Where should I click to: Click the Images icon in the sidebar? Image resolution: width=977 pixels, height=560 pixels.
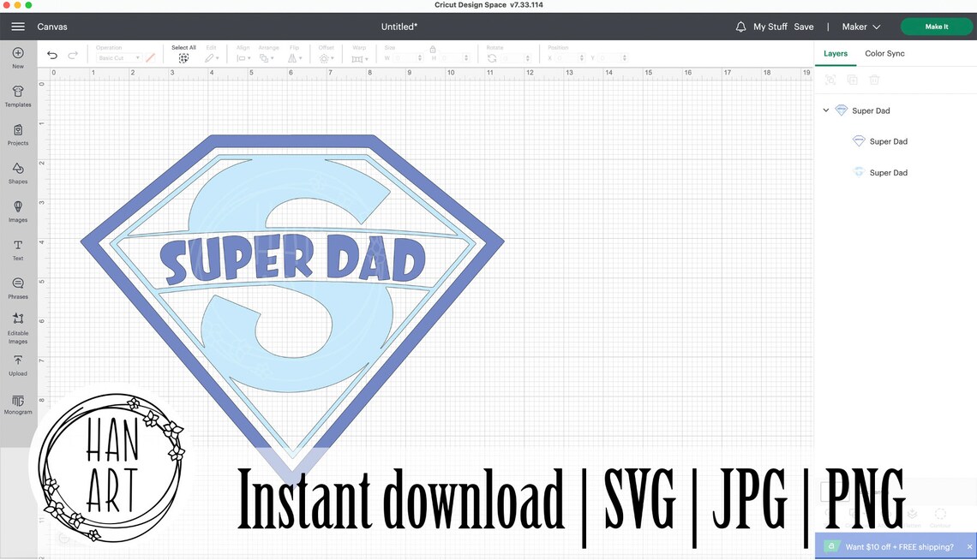click(x=17, y=210)
